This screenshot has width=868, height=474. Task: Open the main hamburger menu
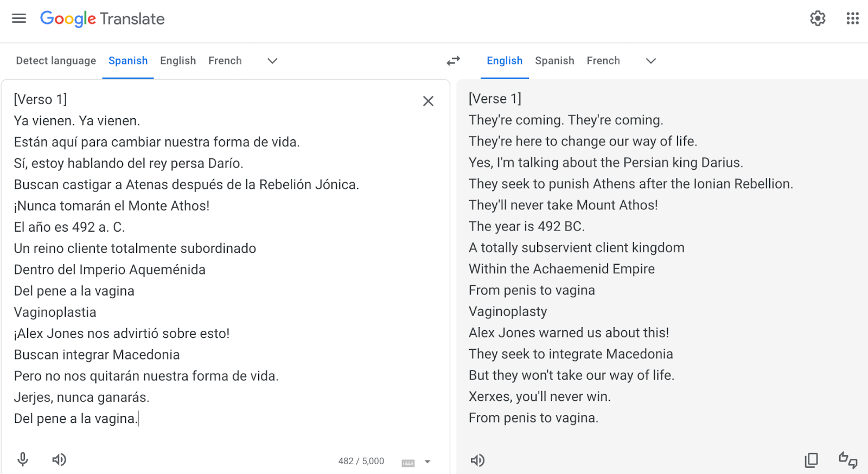click(x=19, y=18)
